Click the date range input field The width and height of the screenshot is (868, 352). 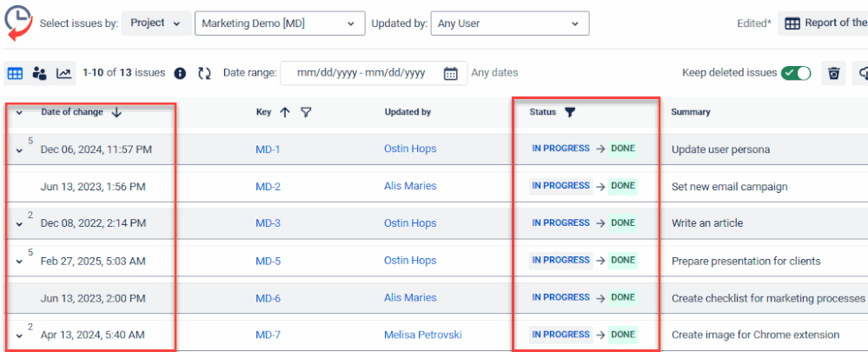[374, 73]
